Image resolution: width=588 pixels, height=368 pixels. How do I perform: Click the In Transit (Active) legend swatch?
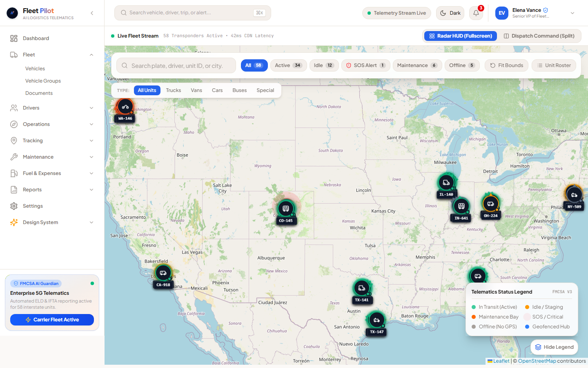(474, 307)
